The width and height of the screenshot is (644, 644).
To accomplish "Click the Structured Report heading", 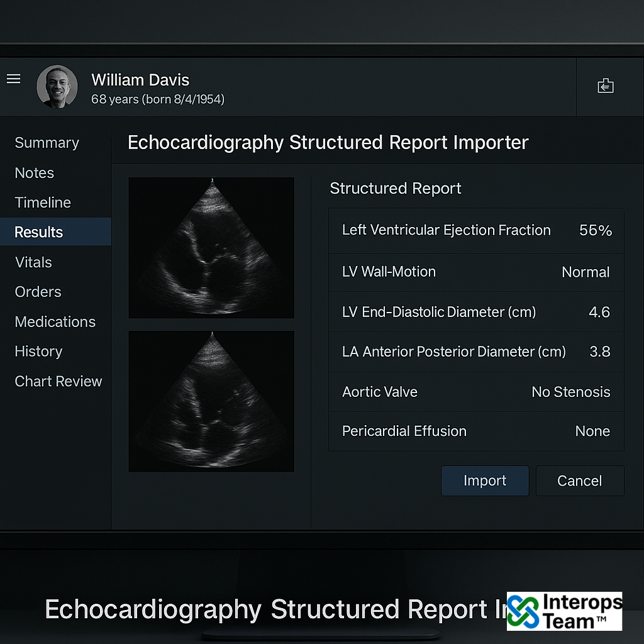I will pos(395,188).
